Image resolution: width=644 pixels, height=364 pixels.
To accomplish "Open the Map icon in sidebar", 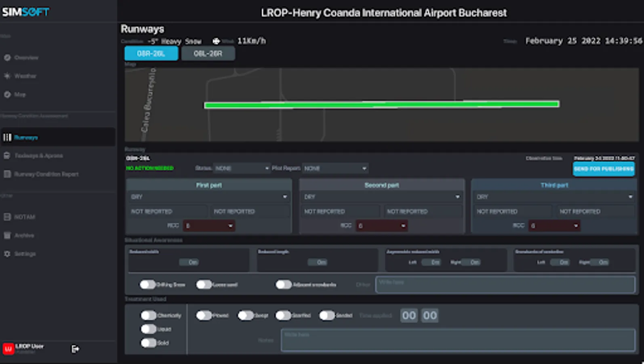I will [7, 94].
